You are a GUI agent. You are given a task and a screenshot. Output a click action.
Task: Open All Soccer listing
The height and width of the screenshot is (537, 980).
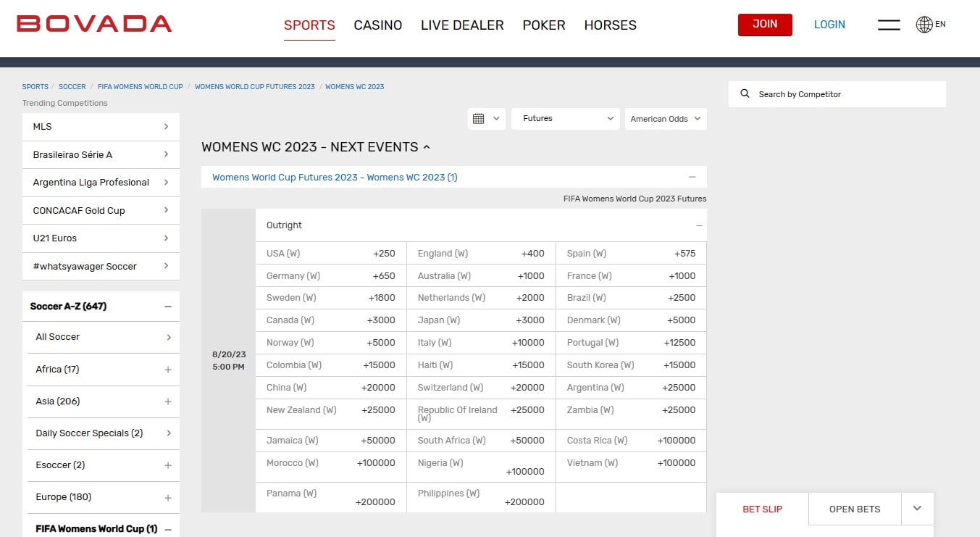pos(104,337)
